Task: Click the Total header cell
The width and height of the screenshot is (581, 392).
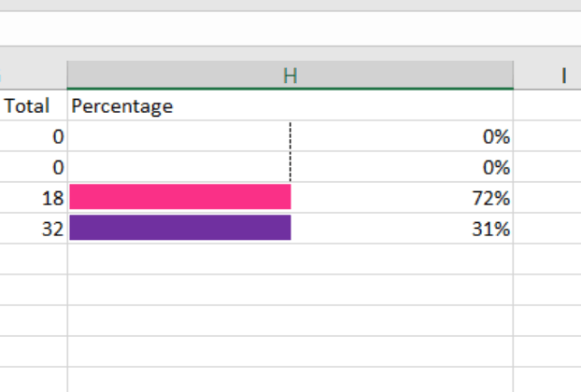Action: tap(34, 105)
